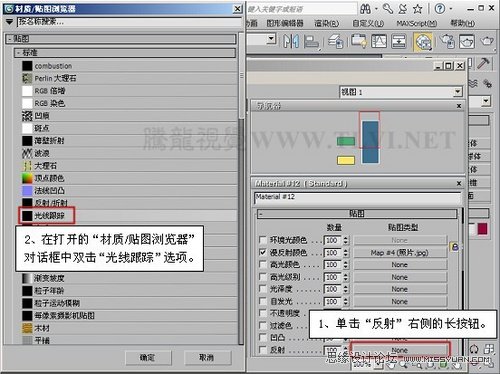Screen dimensions: 500x374
Task: Select the 木材 wood map entry
Action: pos(128,328)
